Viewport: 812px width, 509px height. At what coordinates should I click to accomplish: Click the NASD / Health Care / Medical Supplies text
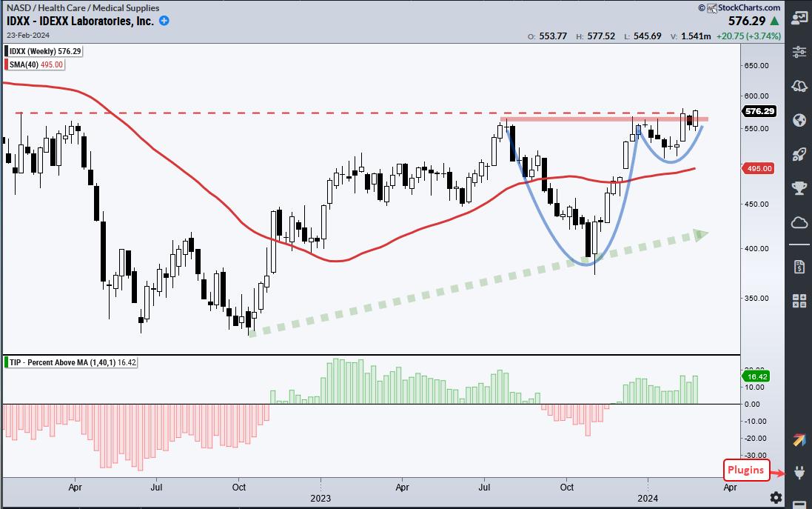coord(83,7)
